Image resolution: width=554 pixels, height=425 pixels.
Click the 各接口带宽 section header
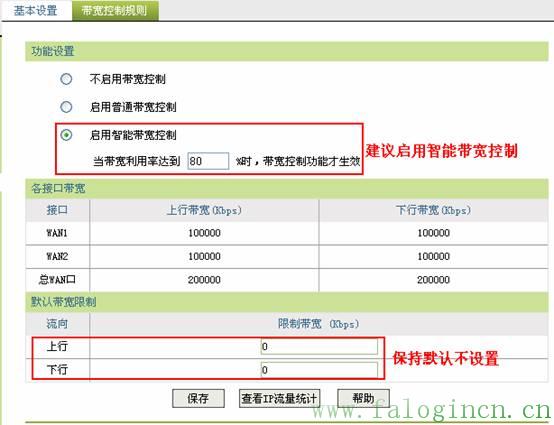coord(287,188)
